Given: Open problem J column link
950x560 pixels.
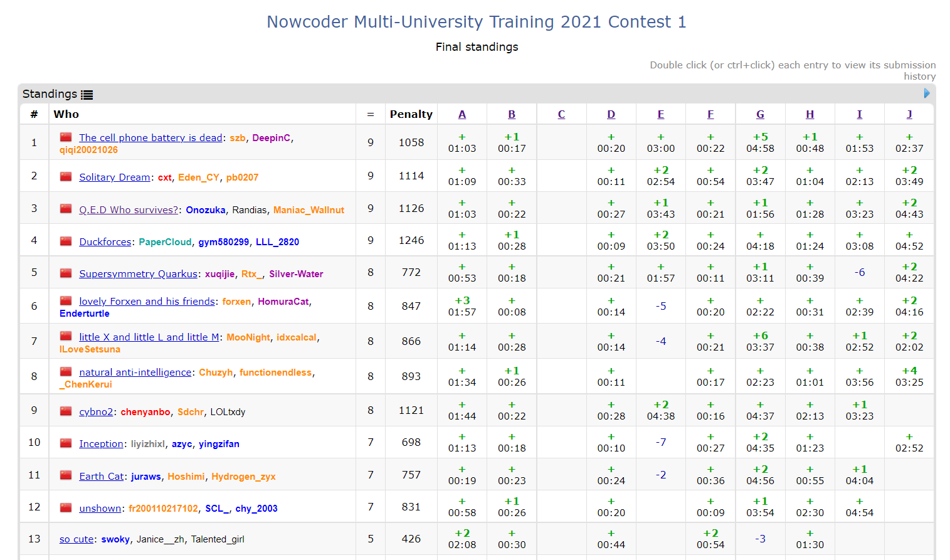Looking at the screenshot, I should tap(909, 114).
